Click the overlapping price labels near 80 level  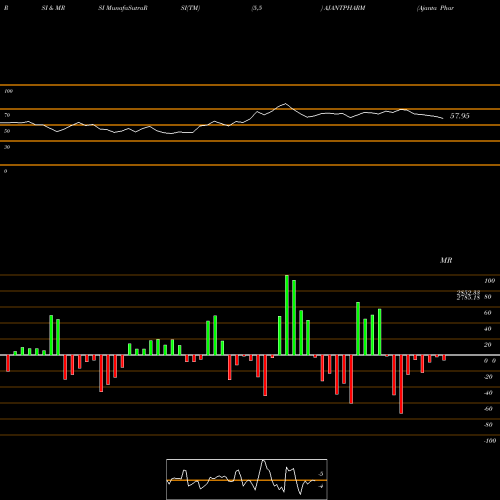click(x=468, y=295)
